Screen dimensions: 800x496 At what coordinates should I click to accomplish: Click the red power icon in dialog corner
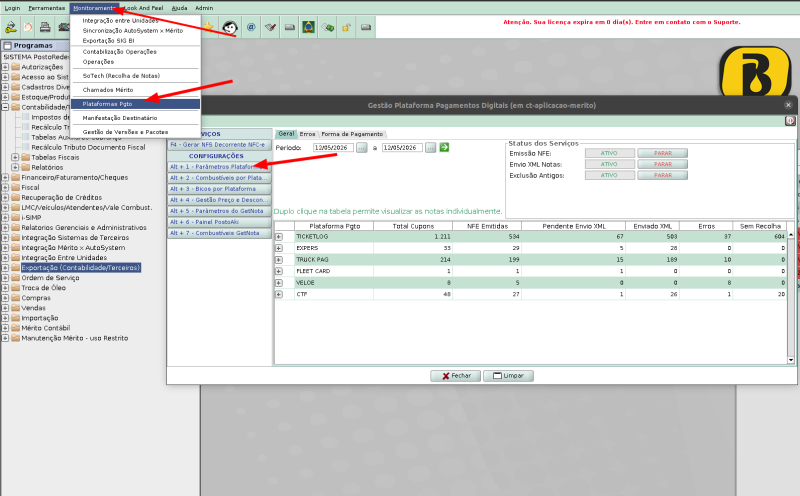790,120
